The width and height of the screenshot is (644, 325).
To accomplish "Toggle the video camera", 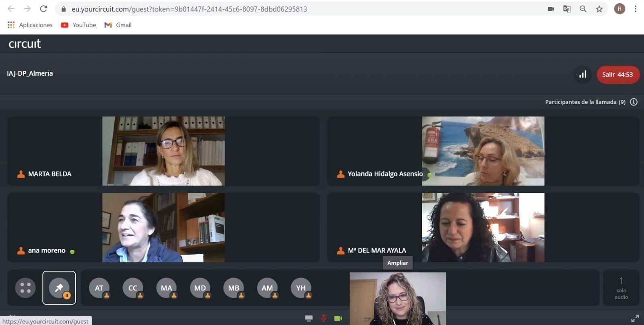I will (338, 319).
